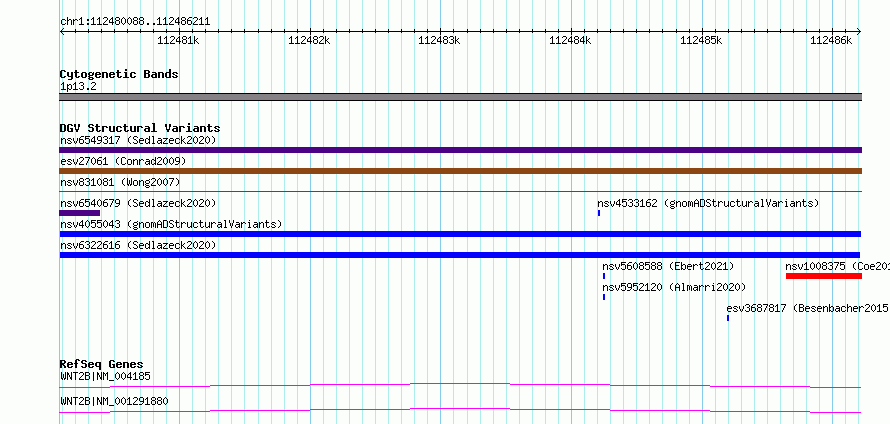Select the DGV Structural Variants track title

[x=140, y=128]
